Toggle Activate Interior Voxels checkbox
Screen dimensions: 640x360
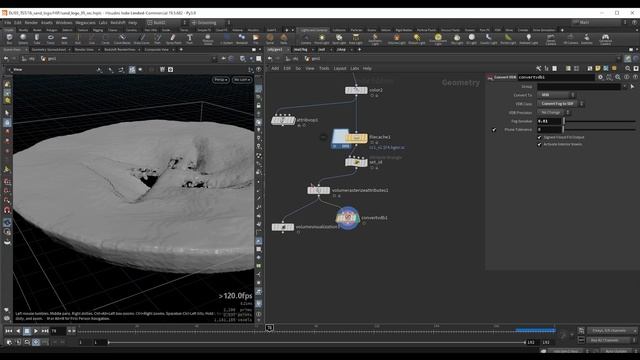point(539,144)
